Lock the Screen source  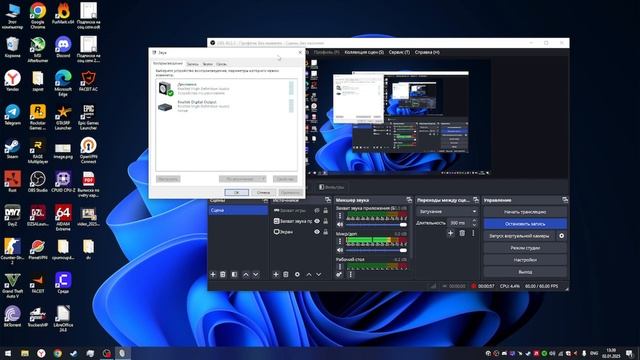(x=326, y=231)
